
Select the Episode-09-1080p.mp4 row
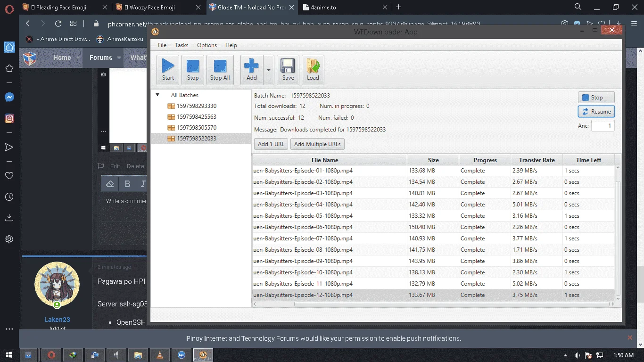(x=434, y=261)
